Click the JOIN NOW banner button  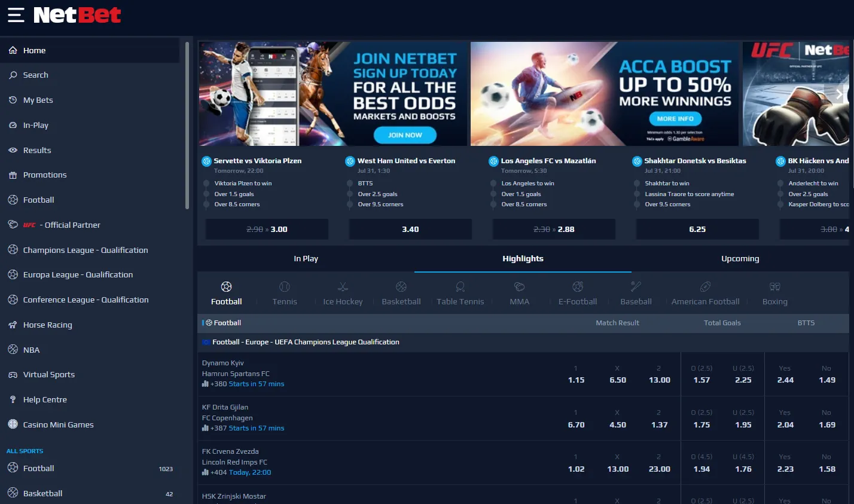405,135
